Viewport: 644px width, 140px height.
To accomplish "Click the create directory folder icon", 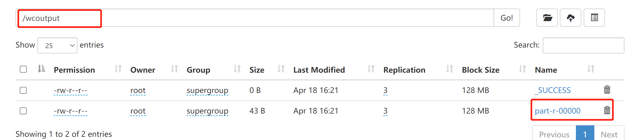I will [547, 18].
